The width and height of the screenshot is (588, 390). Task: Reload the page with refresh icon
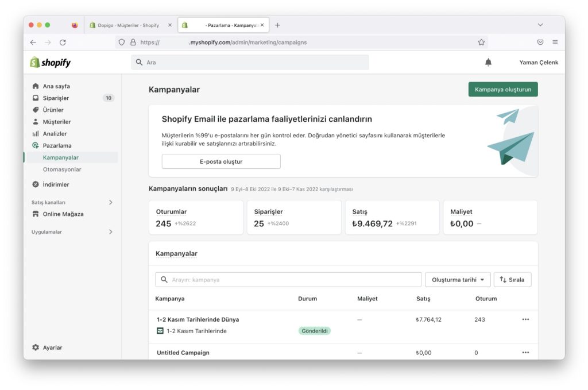63,43
